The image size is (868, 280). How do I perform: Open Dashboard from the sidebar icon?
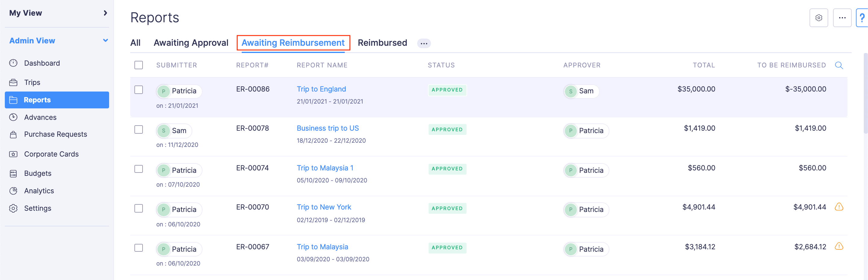pyautogui.click(x=13, y=63)
